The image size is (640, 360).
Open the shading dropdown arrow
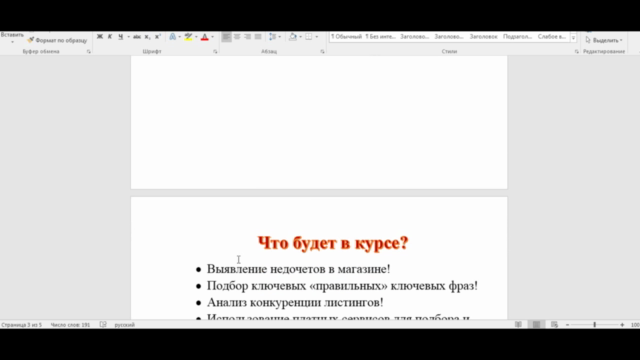point(300,37)
